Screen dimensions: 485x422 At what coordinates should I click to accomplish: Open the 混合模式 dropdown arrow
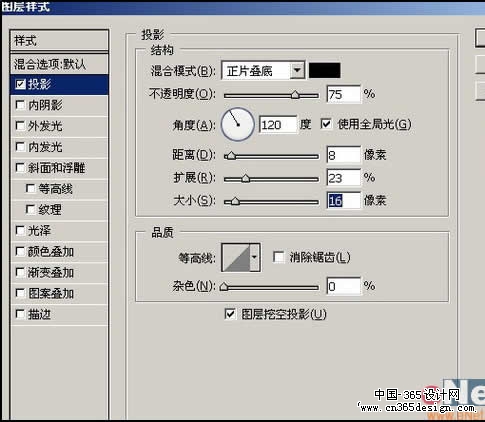click(297, 70)
